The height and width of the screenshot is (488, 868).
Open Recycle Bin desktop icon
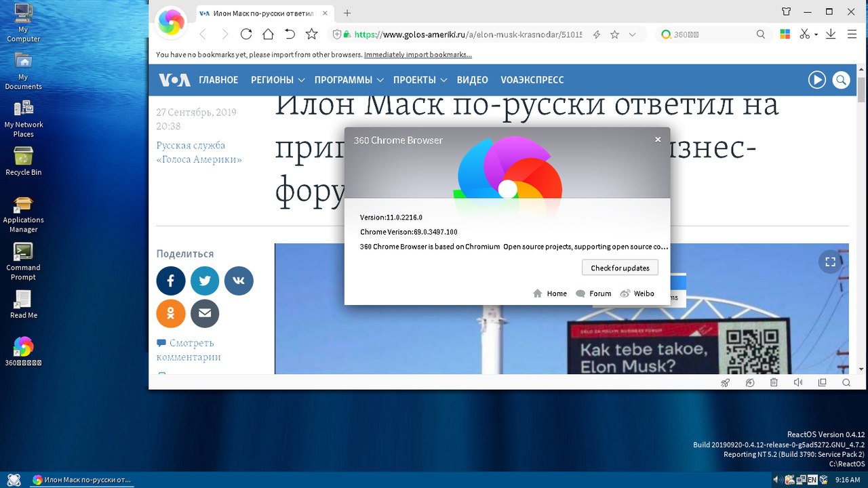(23, 161)
